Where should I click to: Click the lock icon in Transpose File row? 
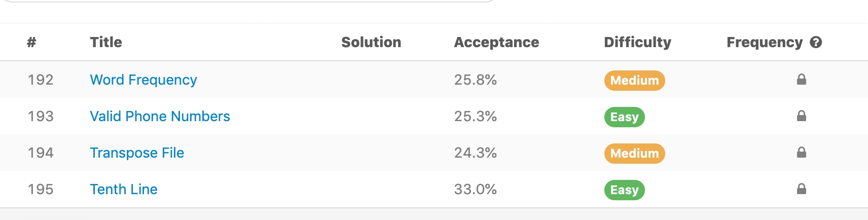click(802, 153)
